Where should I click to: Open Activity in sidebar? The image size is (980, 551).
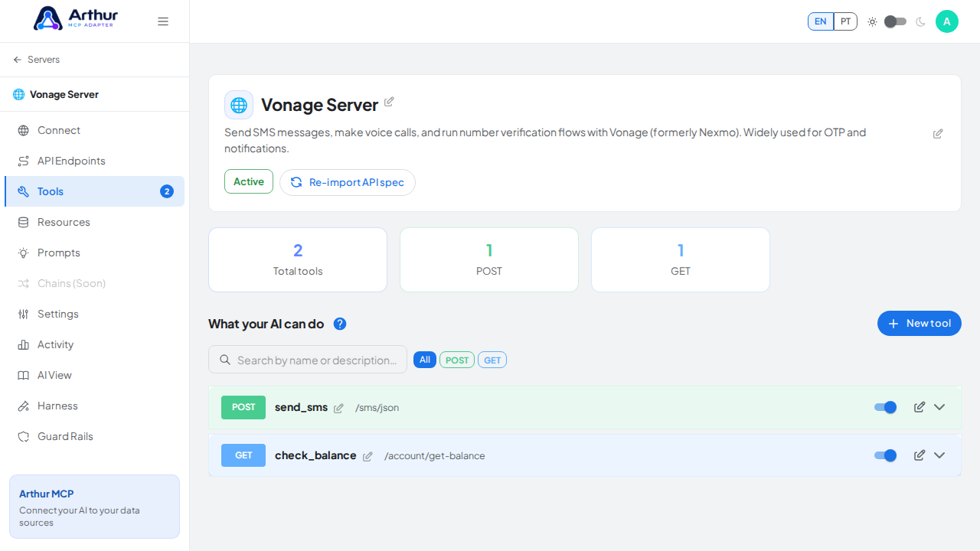click(x=94, y=344)
